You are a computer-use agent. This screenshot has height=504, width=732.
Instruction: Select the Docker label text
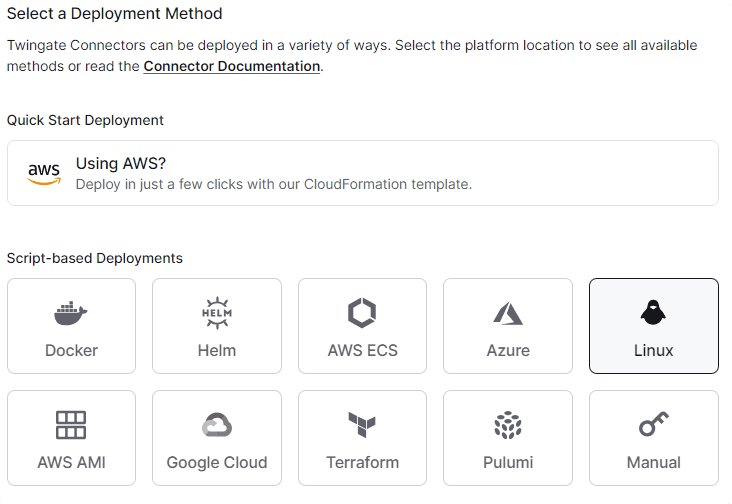(x=71, y=350)
